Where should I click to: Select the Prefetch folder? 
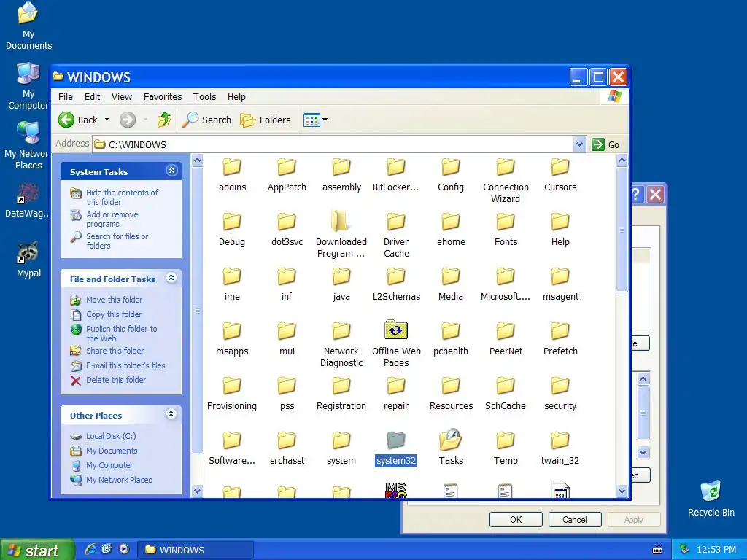(x=560, y=339)
